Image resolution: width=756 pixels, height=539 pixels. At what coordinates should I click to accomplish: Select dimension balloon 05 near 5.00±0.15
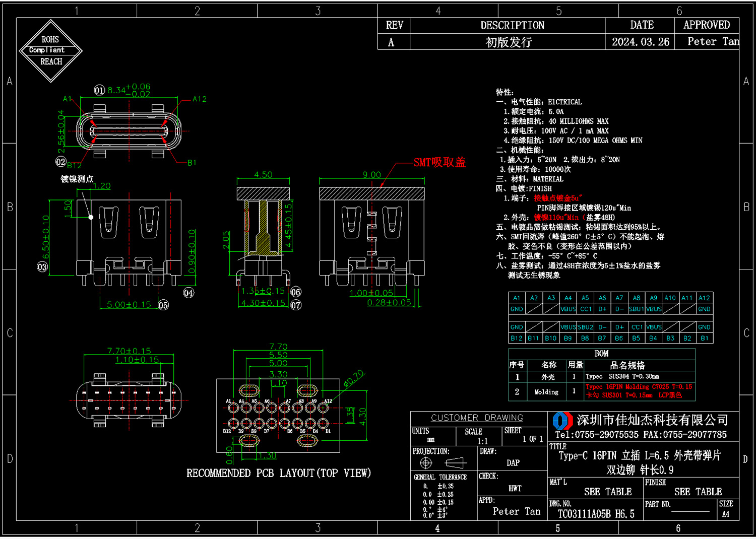163,305
